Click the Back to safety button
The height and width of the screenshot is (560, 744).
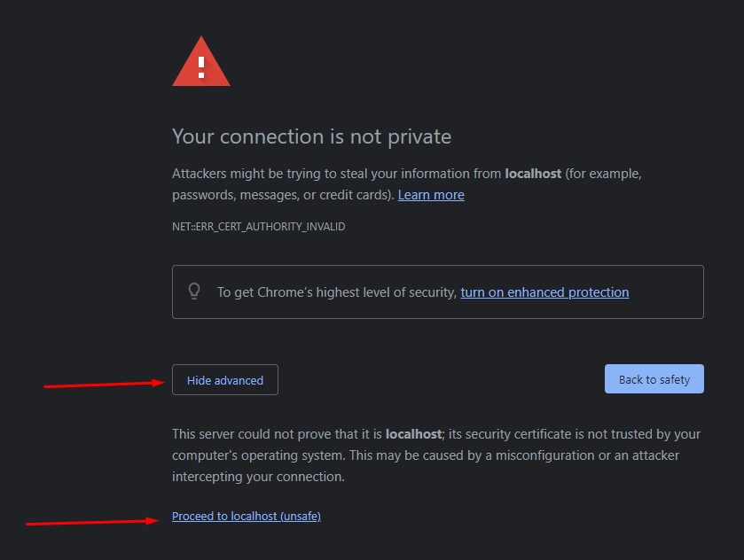tap(654, 379)
